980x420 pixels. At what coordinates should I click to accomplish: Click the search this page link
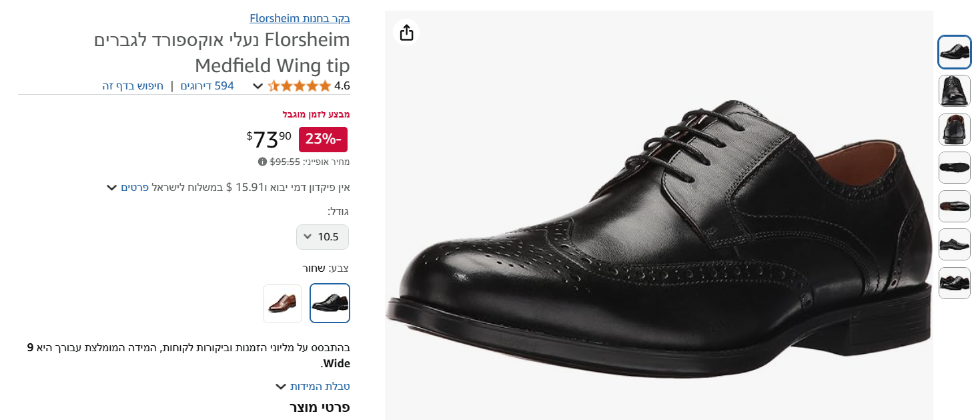(x=133, y=85)
